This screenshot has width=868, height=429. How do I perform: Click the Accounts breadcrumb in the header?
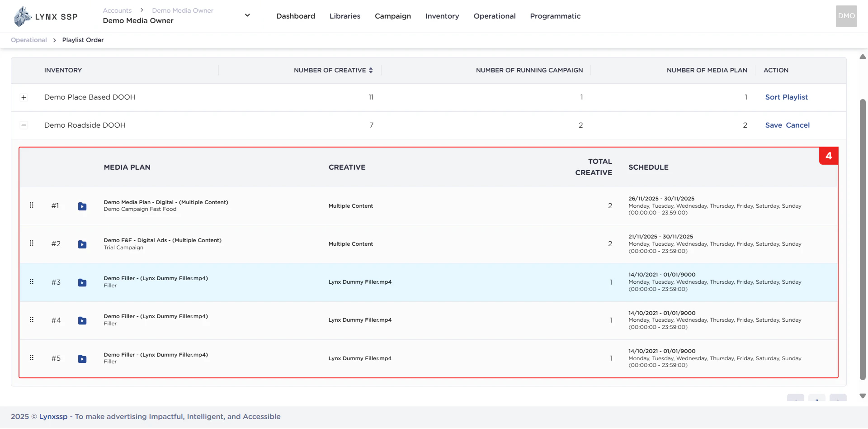click(117, 10)
